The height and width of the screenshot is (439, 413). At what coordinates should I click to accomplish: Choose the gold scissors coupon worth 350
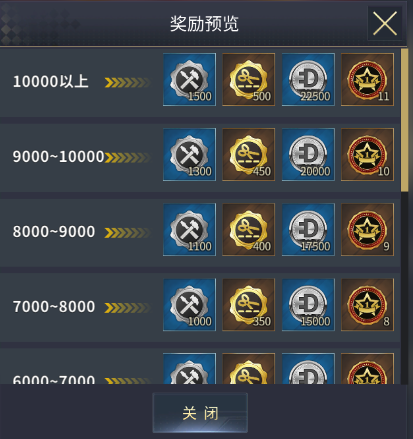coord(249,305)
